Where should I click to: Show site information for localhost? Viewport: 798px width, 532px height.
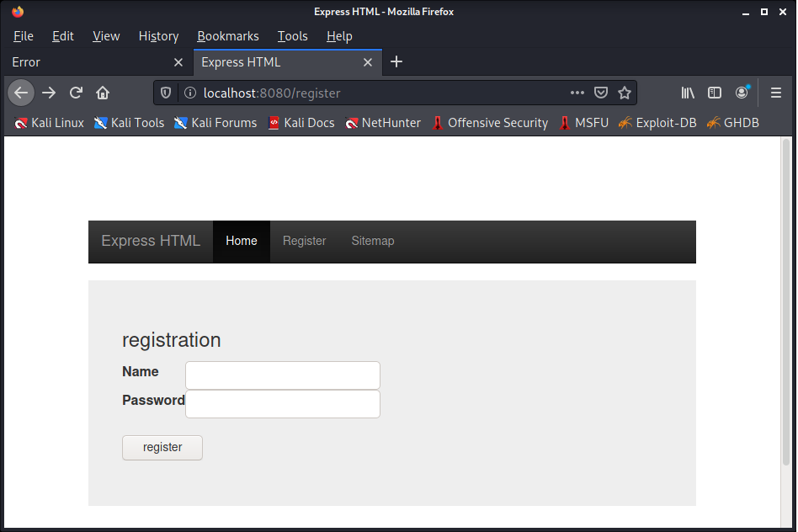pyautogui.click(x=190, y=93)
